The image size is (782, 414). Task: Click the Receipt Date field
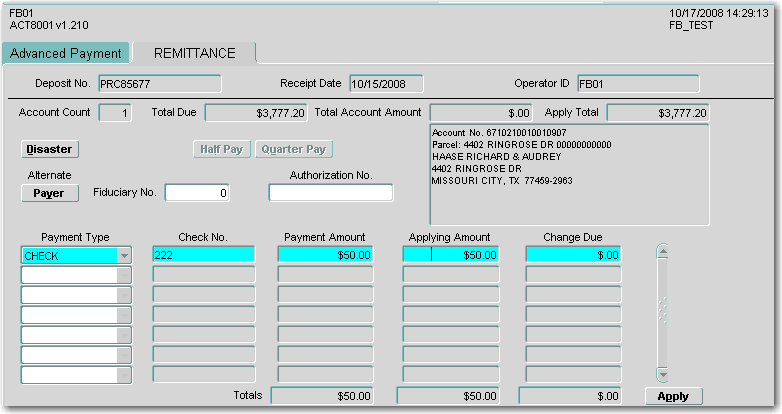(x=385, y=83)
